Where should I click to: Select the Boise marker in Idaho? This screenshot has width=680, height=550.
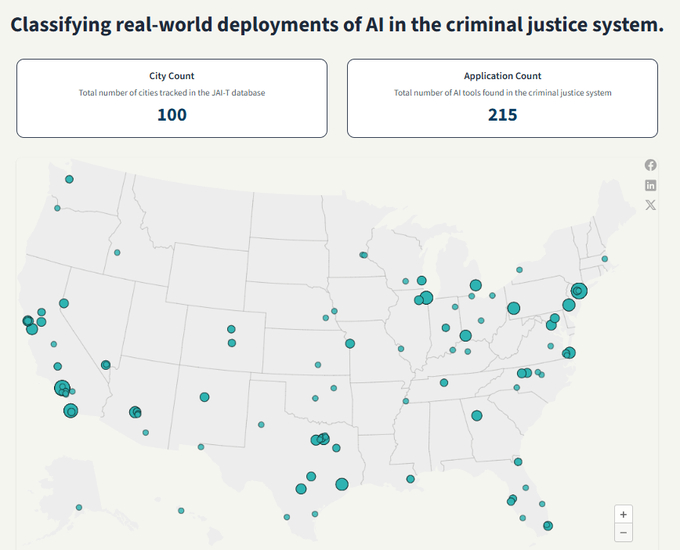pyautogui.click(x=117, y=253)
